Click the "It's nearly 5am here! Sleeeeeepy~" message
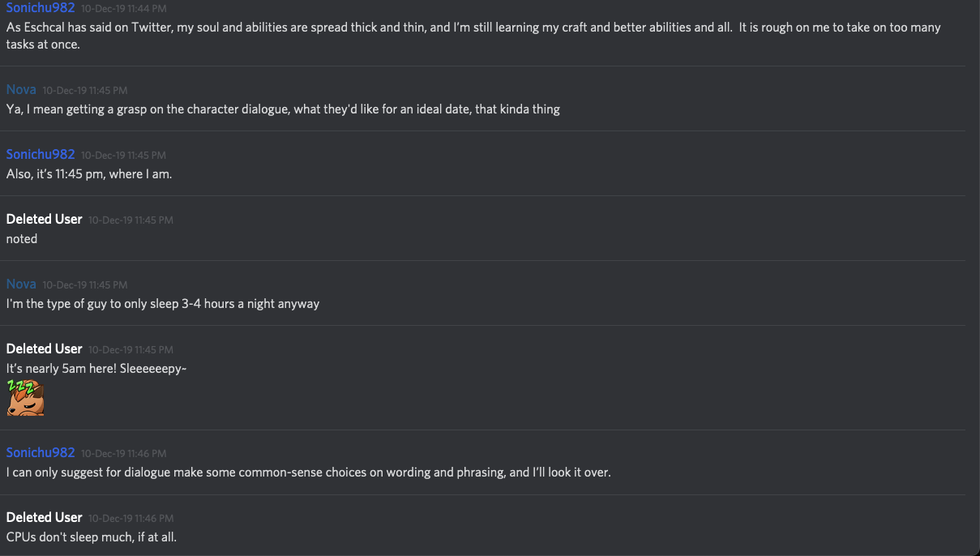Viewport: 980px width, 556px height. 96,368
